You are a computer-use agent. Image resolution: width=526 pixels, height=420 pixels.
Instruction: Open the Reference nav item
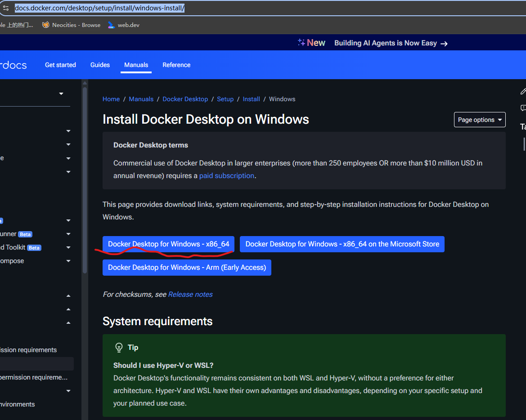(176, 65)
